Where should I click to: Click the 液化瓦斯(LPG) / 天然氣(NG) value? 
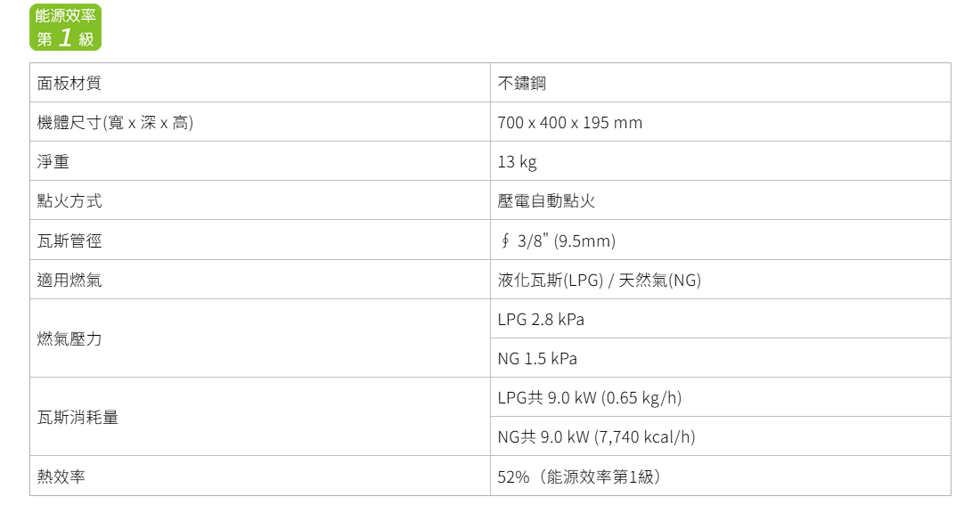(600, 280)
